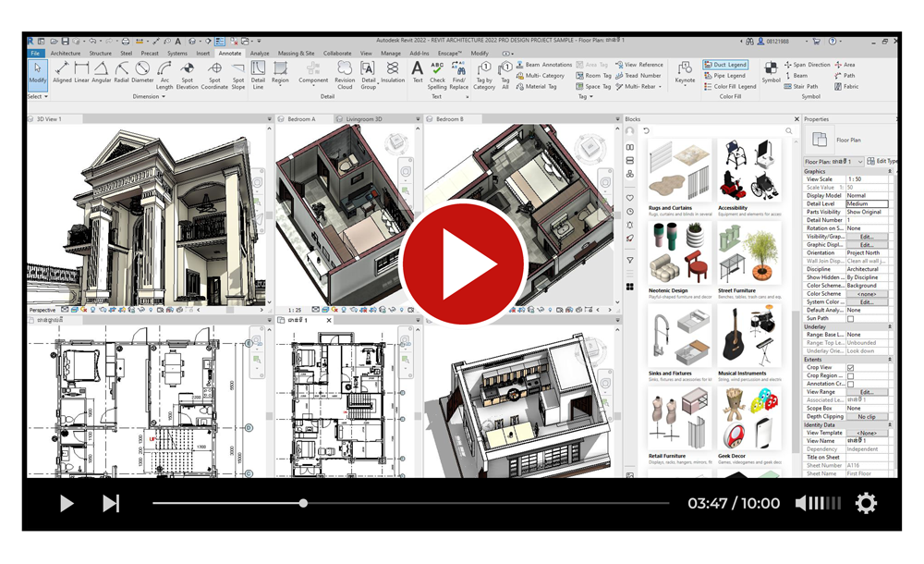Uncheck the Crop View checkbox

pyautogui.click(x=850, y=367)
